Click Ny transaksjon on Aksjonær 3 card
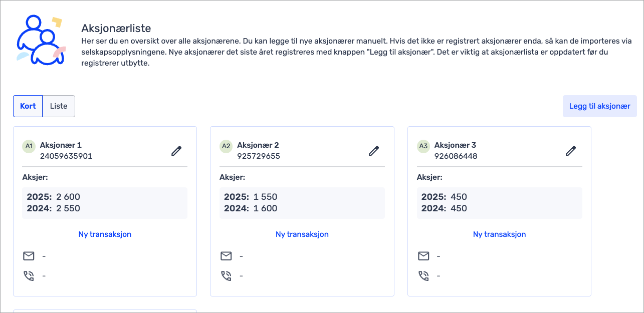This screenshot has height=313, width=644. click(x=499, y=234)
